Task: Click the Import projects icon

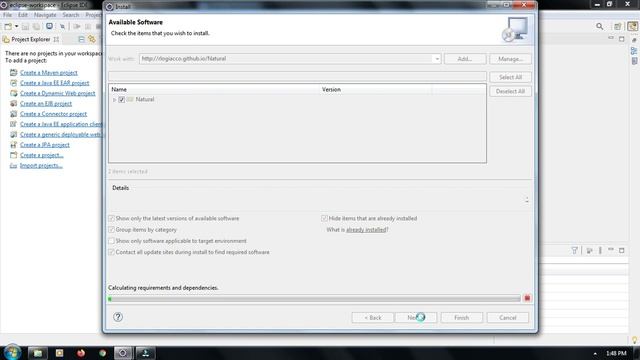Action: [13, 165]
